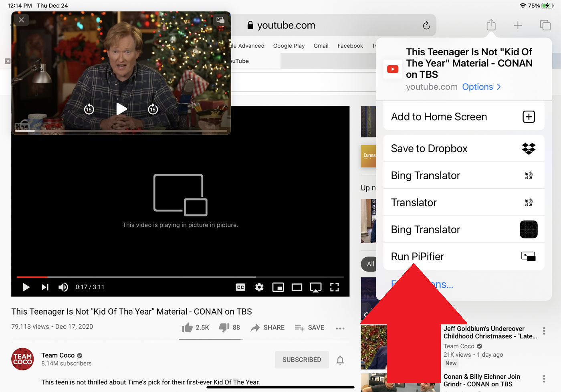Open the Team Coco channel avatar
The image size is (561, 392).
tap(22, 359)
